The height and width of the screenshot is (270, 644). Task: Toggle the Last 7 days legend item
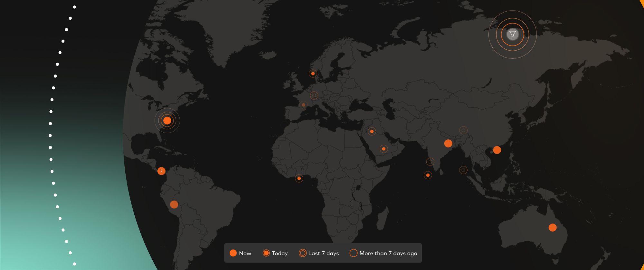tap(319, 253)
